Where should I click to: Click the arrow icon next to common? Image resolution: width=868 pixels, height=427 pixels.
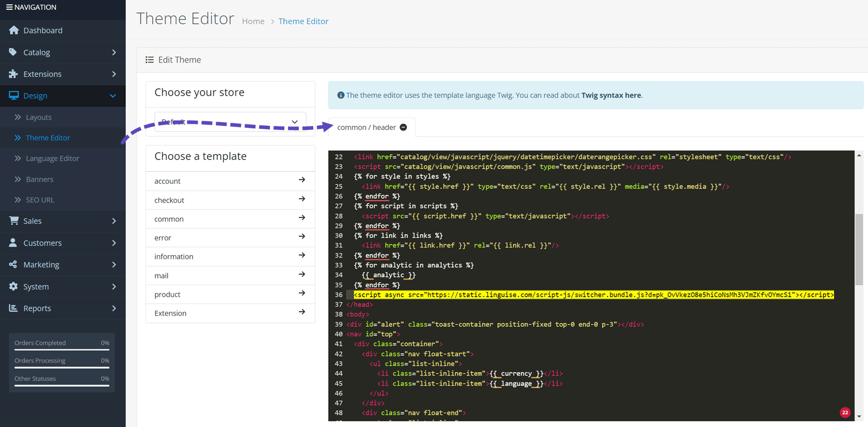(302, 218)
